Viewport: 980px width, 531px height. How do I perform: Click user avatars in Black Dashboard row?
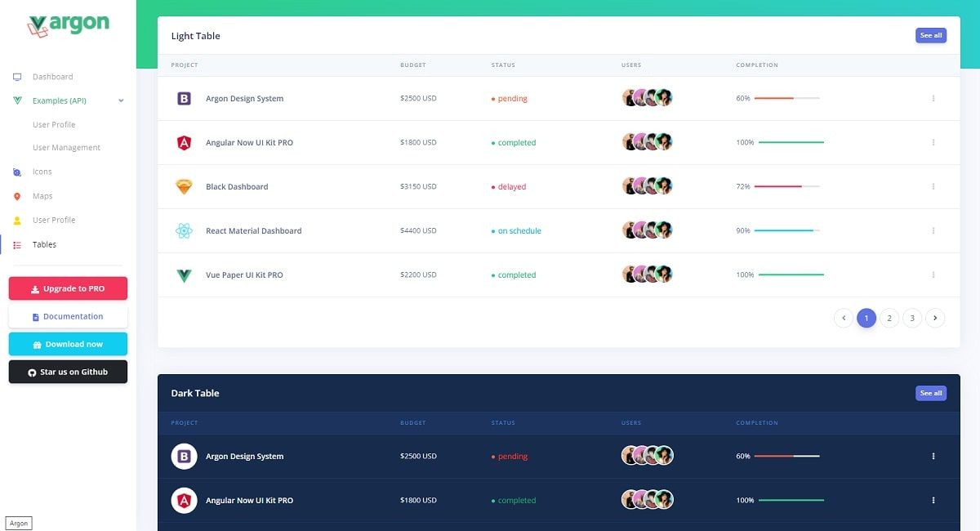click(647, 186)
